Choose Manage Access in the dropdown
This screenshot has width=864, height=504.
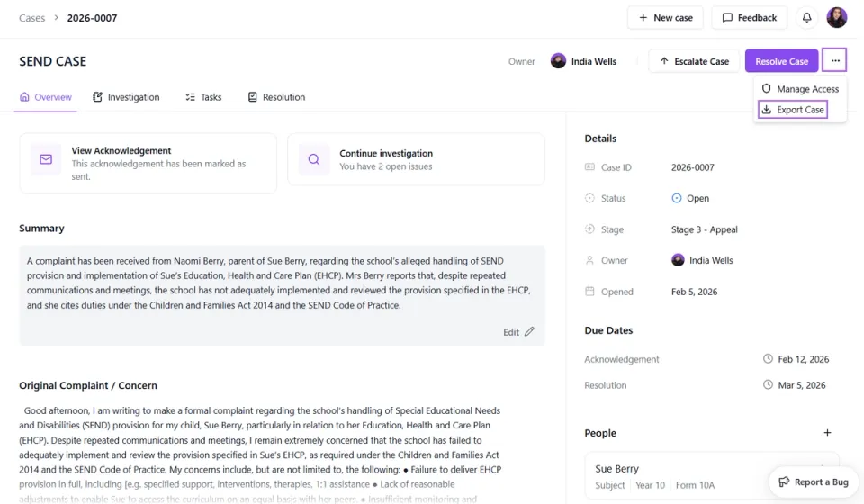coord(800,89)
